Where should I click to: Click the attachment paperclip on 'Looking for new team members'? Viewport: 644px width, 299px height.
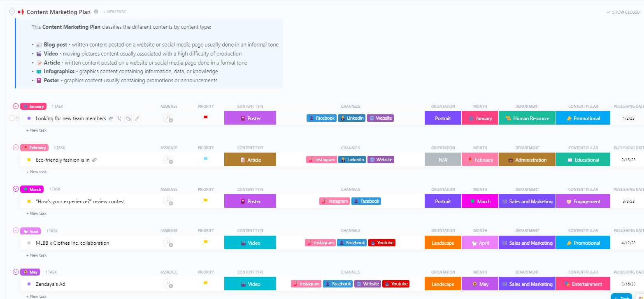click(x=110, y=118)
